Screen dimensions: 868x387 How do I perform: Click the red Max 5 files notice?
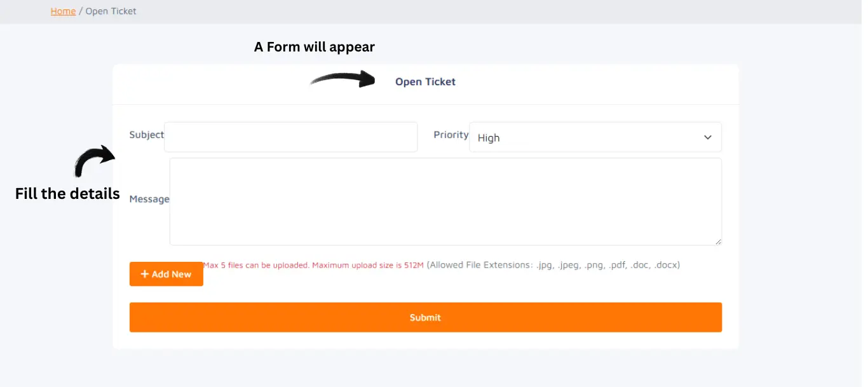coord(313,266)
